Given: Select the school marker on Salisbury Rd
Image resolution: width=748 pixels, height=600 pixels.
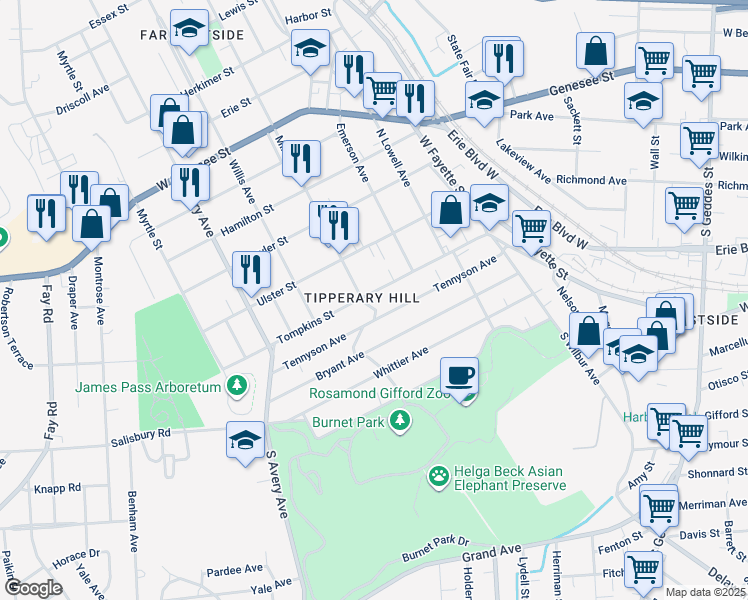Looking at the screenshot, I should 246,440.
